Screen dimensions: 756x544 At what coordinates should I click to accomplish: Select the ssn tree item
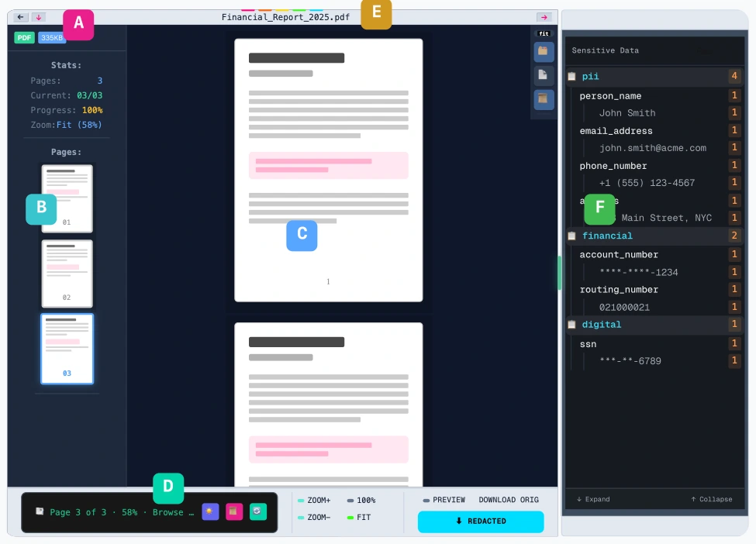(656, 344)
